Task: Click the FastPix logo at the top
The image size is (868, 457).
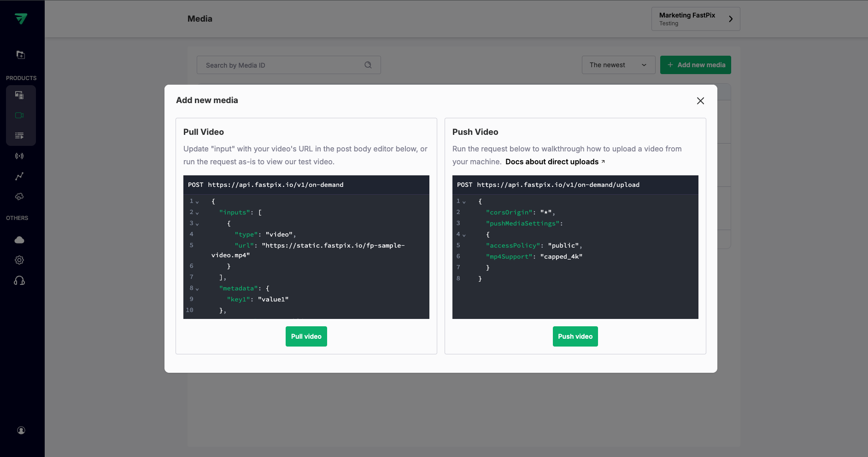Action: click(x=22, y=18)
